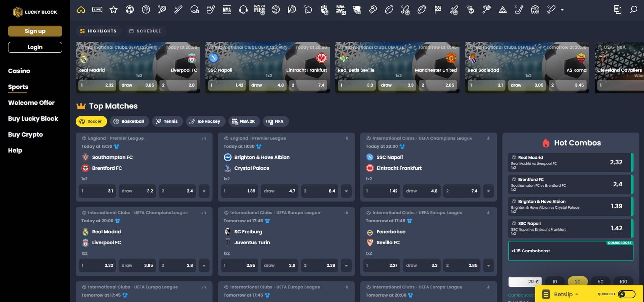
Task: Select the badminton racket icon
Action: tap(487, 10)
